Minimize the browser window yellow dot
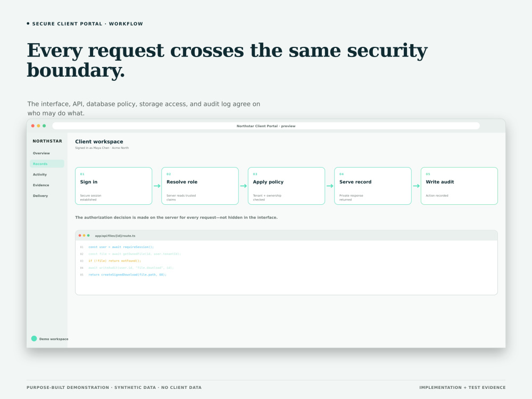Viewport: 532px width, 399px height. click(39, 126)
